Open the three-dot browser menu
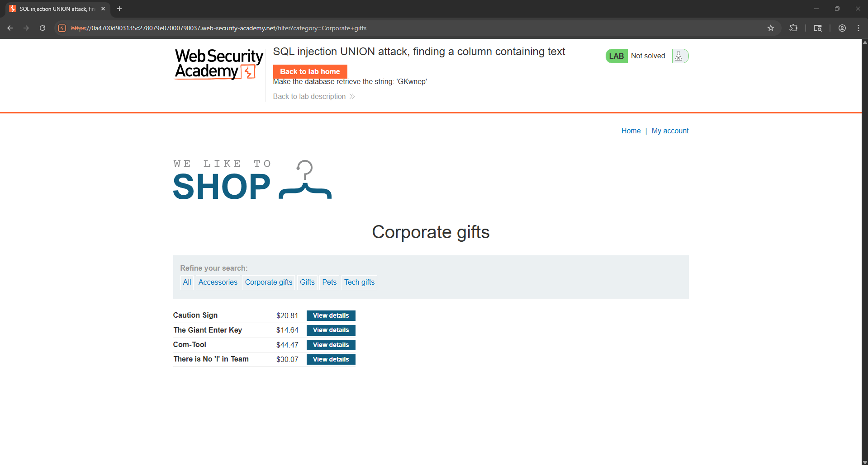The width and height of the screenshot is (868, 465). [x=859, y=28]
